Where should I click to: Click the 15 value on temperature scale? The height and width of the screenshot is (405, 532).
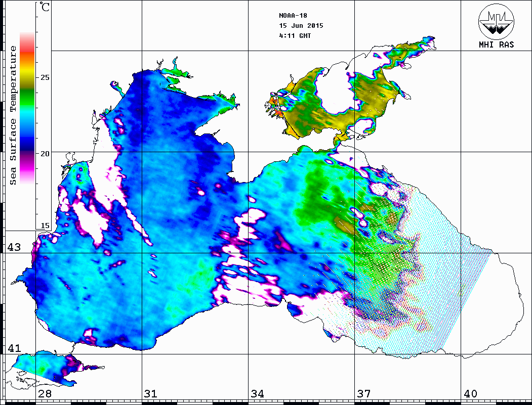[45, 226]
